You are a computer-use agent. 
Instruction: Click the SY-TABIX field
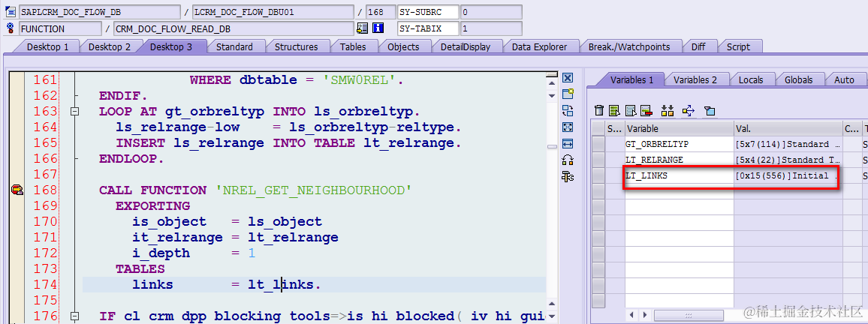point(428,28)
